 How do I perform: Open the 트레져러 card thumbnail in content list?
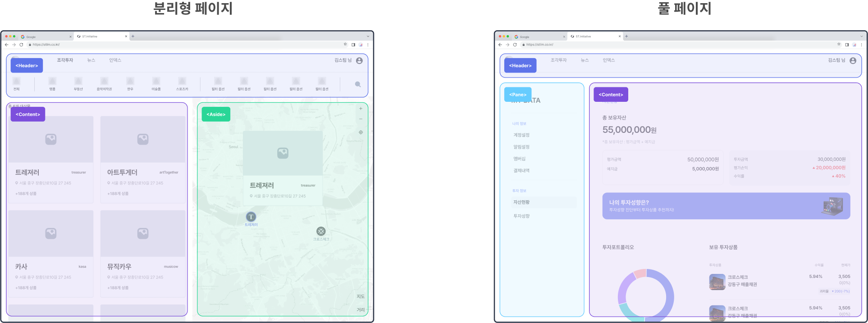[51, 139]
